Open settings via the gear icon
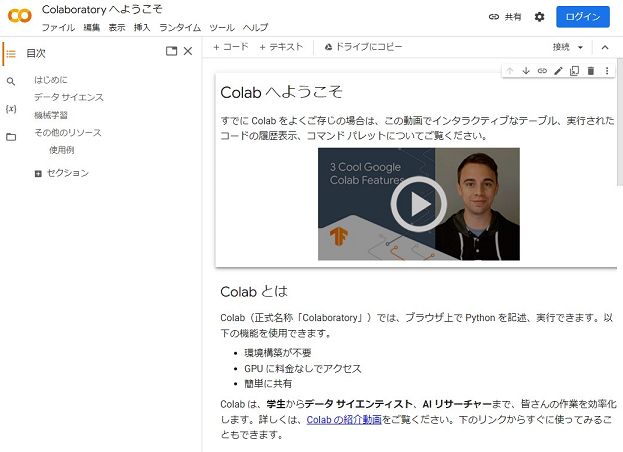This screenshot has width=623, height=452. (539, 17)
